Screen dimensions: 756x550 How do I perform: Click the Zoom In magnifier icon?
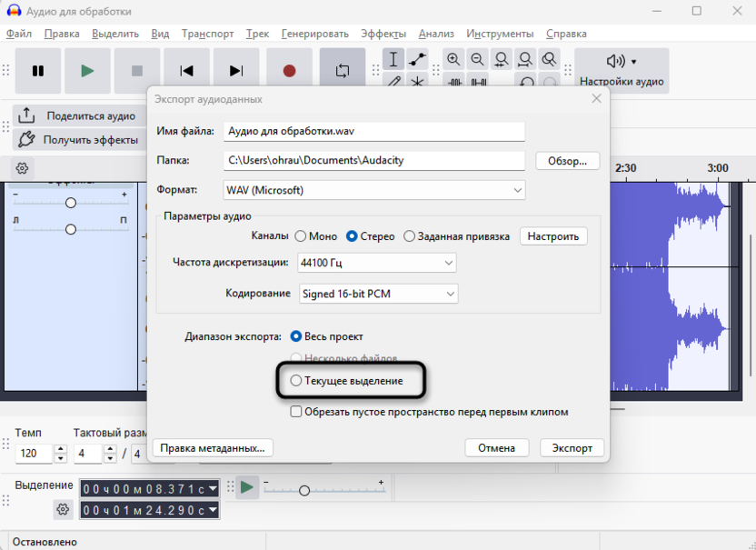453,60
